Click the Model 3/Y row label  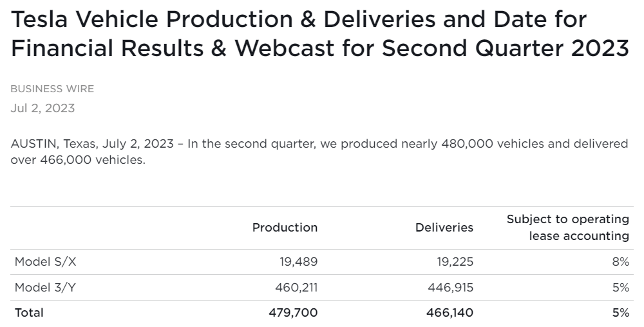coord(45,288)
